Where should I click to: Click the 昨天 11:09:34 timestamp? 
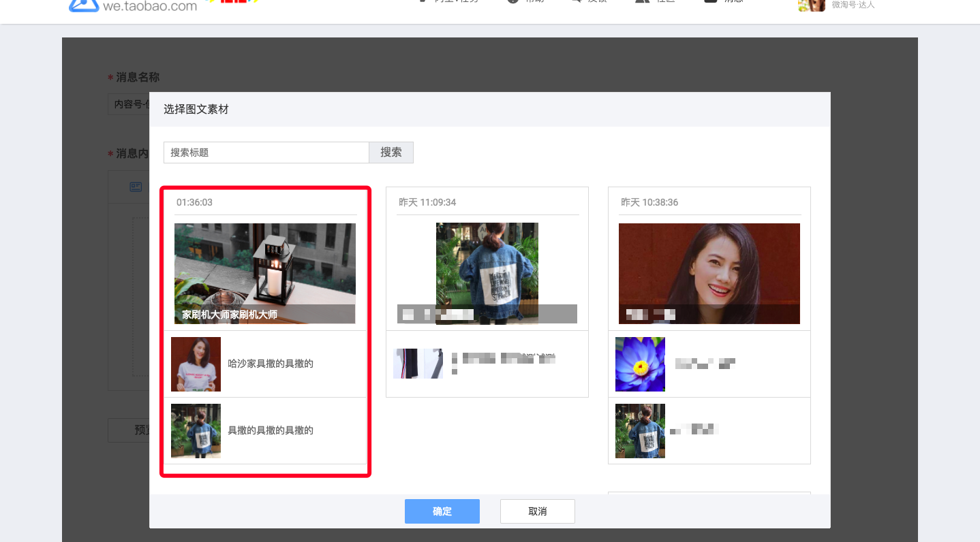(427, 202)
